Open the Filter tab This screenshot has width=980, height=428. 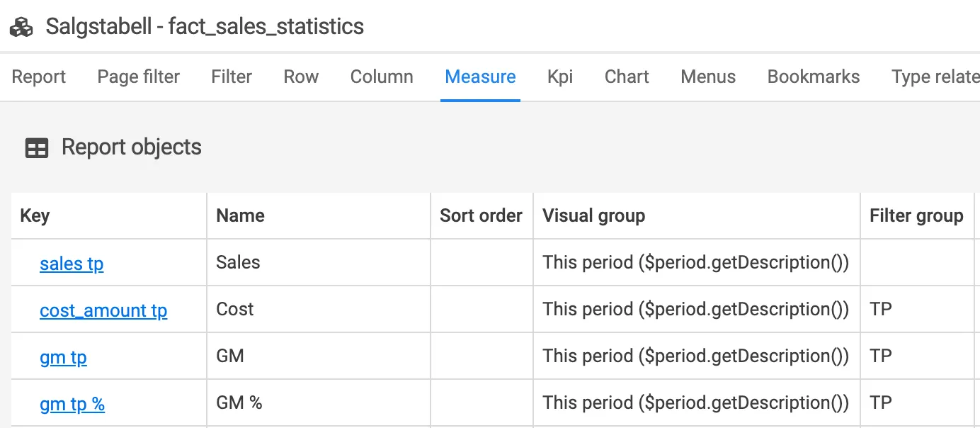click(x=232, y=77)
